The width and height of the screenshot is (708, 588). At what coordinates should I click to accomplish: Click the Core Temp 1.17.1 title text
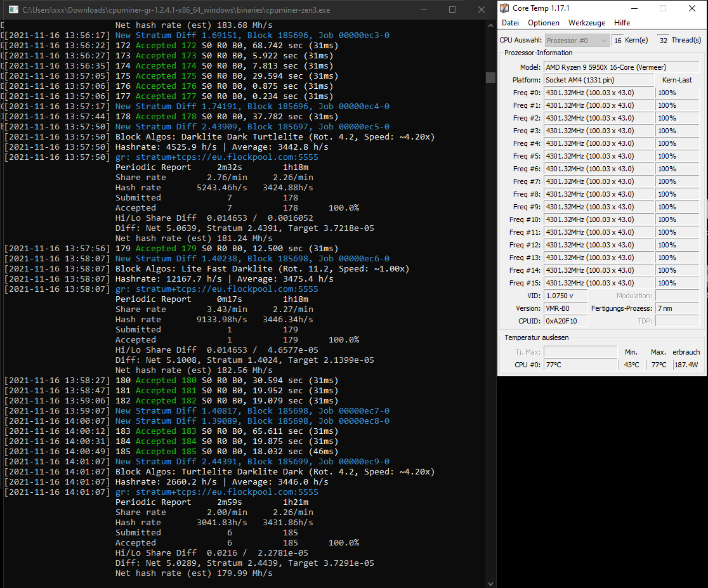click(x=541, y=8)
